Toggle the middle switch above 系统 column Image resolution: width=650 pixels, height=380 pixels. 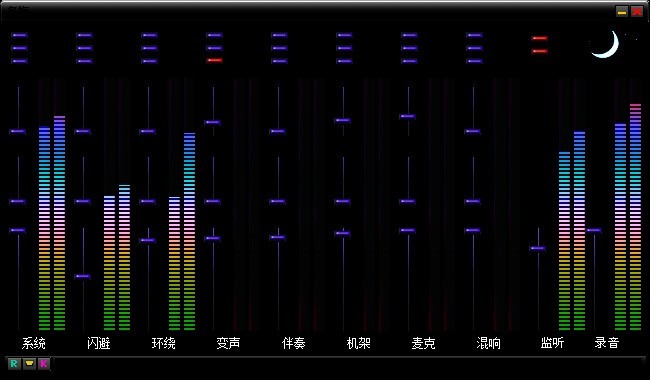pos(19,48)
